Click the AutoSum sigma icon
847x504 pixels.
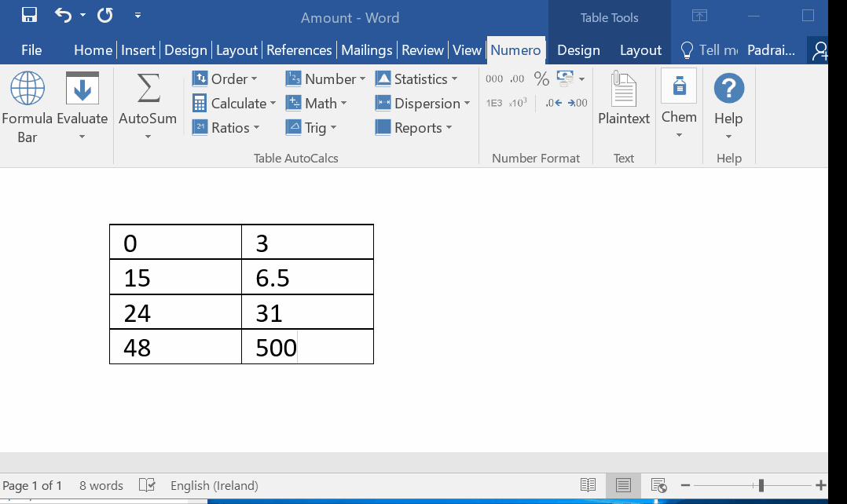tap(148, 88)
